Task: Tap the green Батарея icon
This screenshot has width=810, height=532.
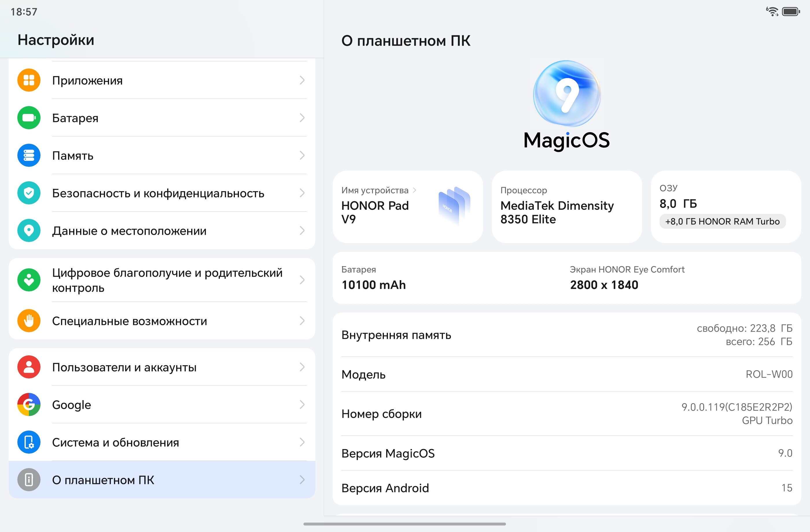Action: 29,118
